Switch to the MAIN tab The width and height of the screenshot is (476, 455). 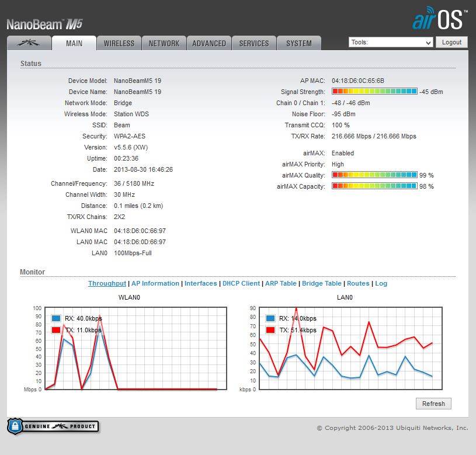(x=74, y=43)
